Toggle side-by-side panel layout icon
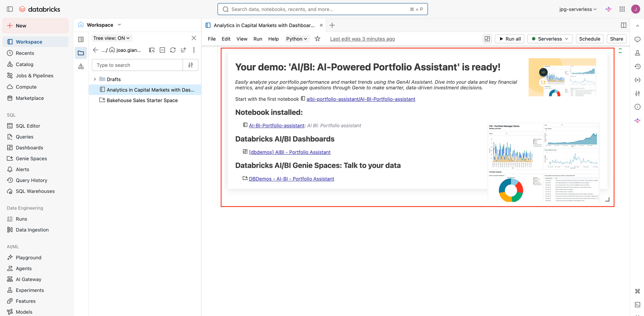644x316 pixels. pos(623,25)
